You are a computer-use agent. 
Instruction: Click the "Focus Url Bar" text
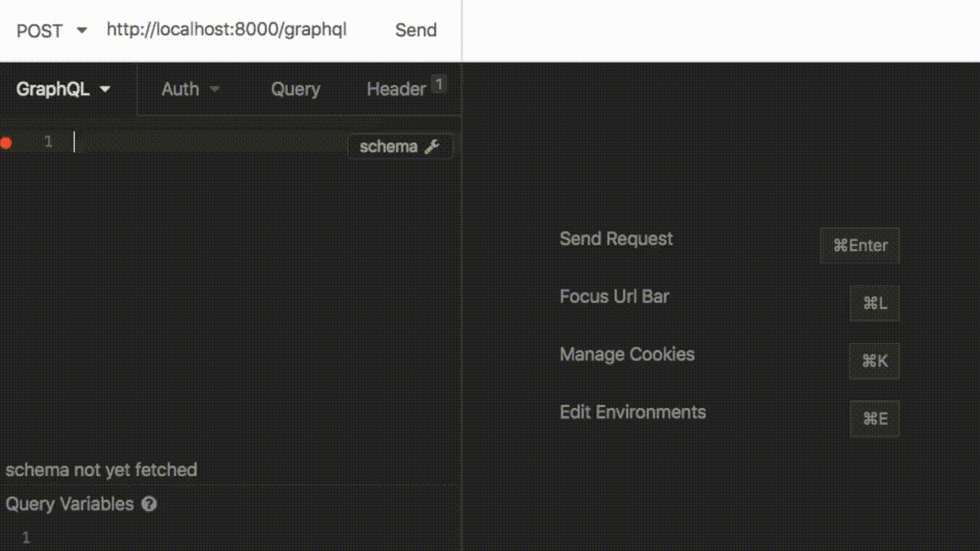point(615,296)
